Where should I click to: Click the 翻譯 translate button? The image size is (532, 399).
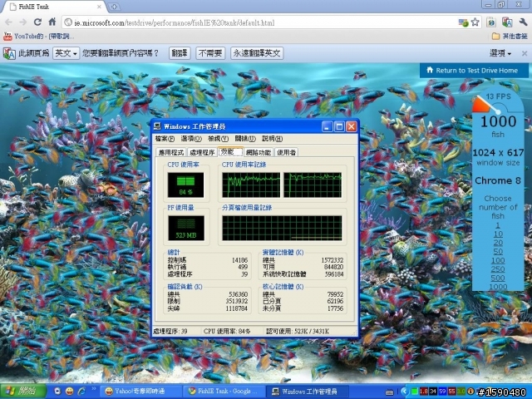180,53
